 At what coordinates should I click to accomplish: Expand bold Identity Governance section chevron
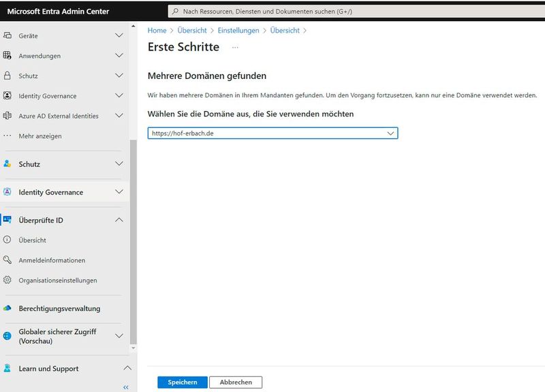coord(119,192)
